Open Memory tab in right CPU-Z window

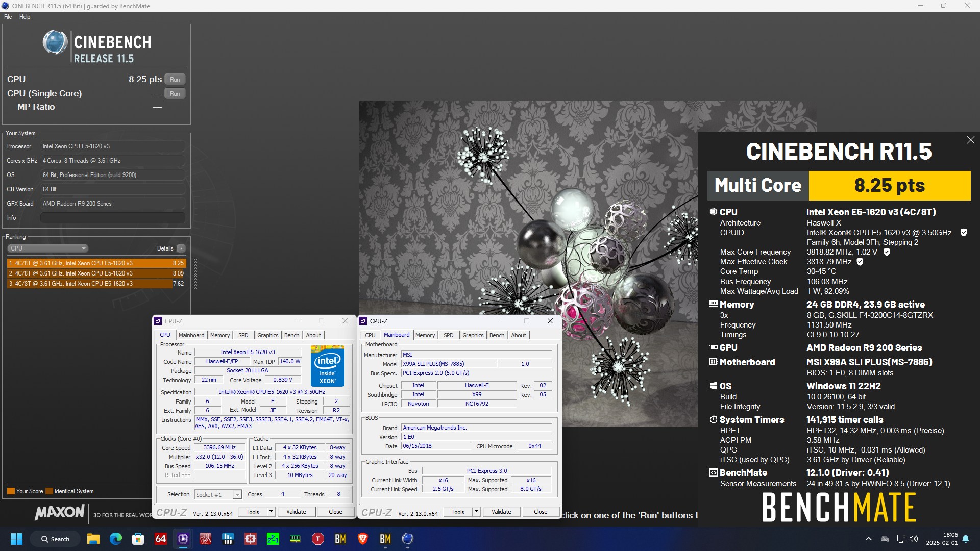point(425,335)
